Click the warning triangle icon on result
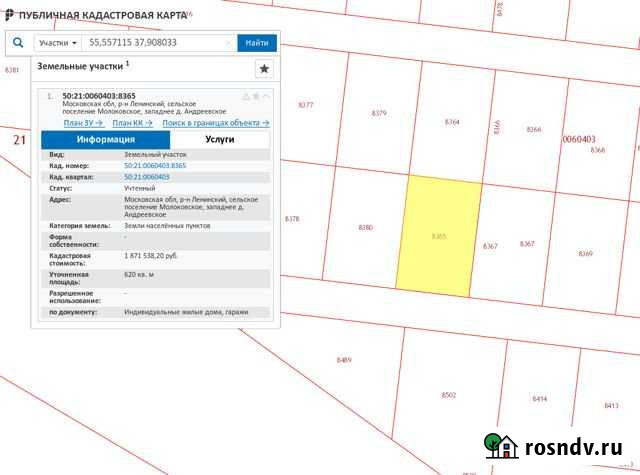 coord(246,96)
